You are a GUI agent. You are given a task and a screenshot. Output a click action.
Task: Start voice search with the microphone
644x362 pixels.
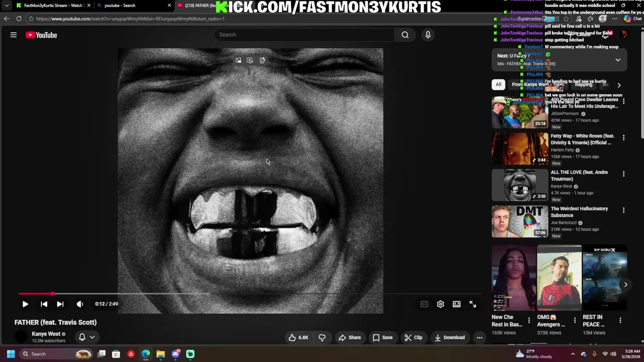click(x=428, y=35)
